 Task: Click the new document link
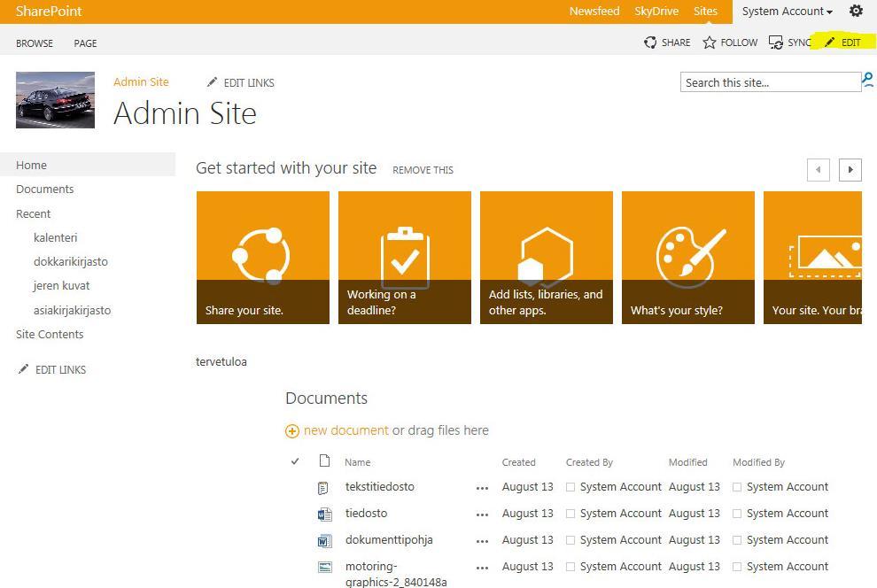345,430
